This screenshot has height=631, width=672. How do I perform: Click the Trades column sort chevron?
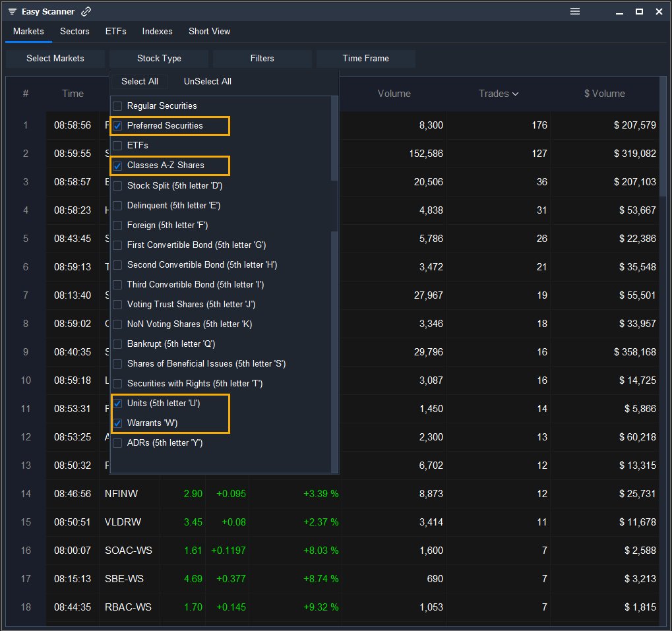coord(516,94)
